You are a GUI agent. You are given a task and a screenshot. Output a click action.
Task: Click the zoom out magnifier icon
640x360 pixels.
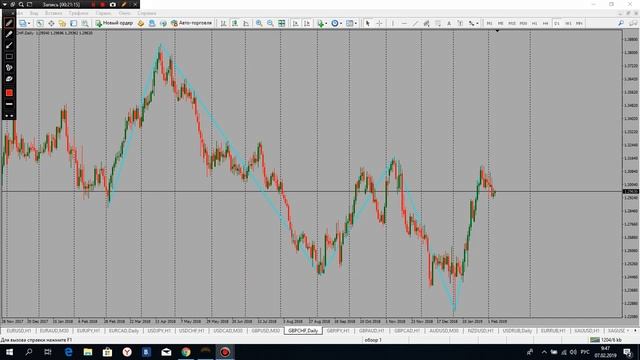click(270, 23)
